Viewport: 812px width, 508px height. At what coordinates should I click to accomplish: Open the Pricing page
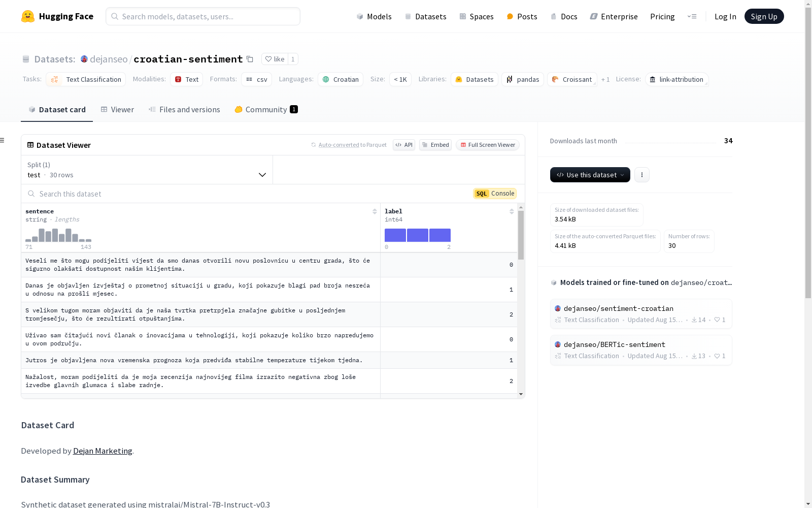(662, 16)
